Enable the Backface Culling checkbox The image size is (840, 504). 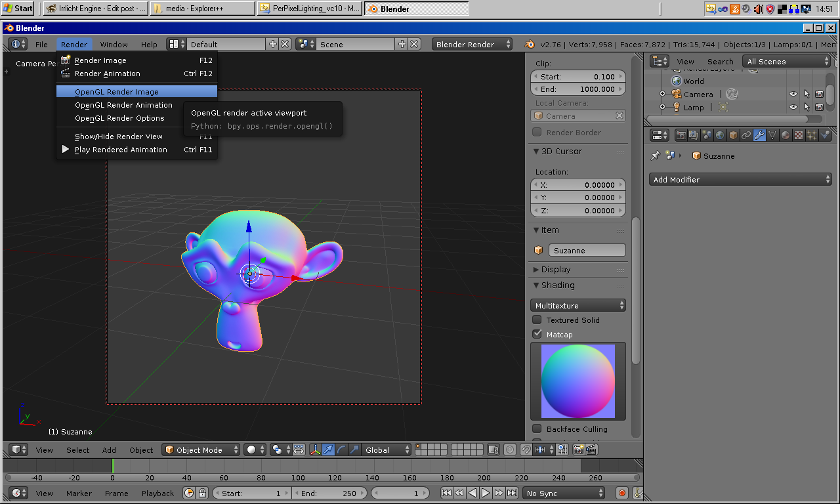click(537, 429)
